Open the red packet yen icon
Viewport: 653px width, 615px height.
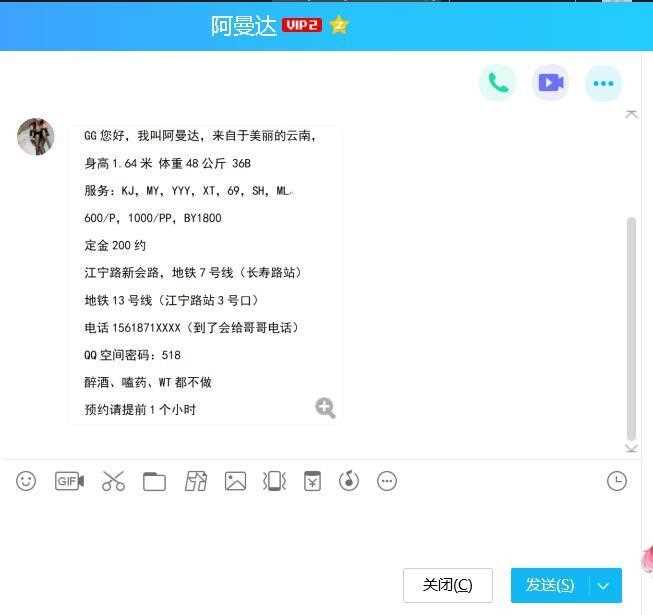click(x=312, y=481)
